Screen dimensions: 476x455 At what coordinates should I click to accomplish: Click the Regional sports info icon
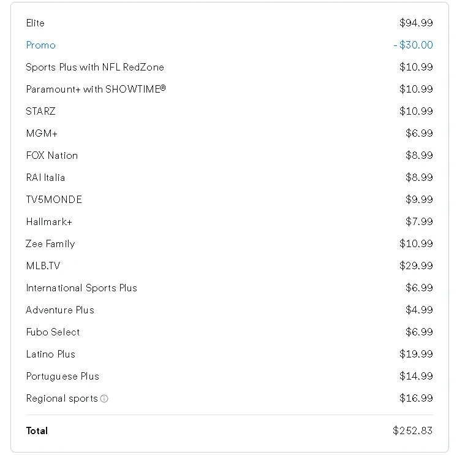point(104,399)
